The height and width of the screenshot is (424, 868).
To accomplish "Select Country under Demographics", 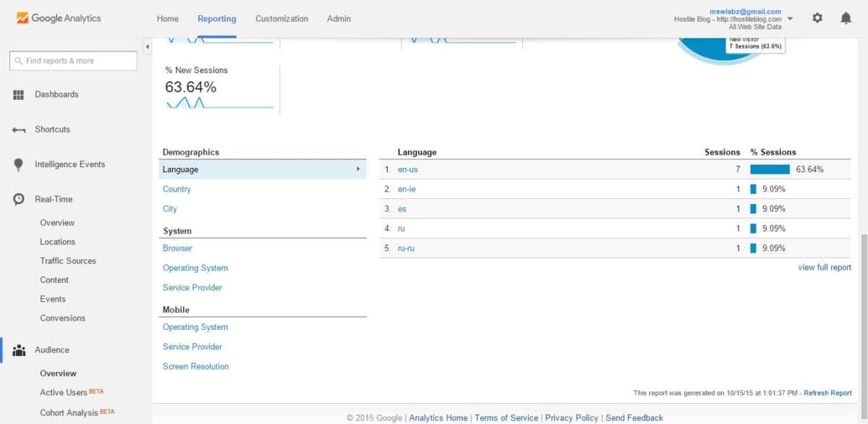I will click(x=176, y=189).
